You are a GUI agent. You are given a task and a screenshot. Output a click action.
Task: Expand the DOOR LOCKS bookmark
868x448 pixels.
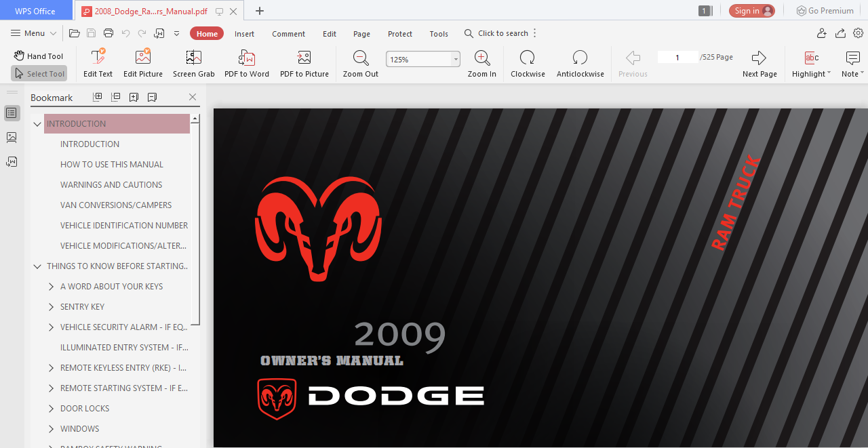coord(52,409)
